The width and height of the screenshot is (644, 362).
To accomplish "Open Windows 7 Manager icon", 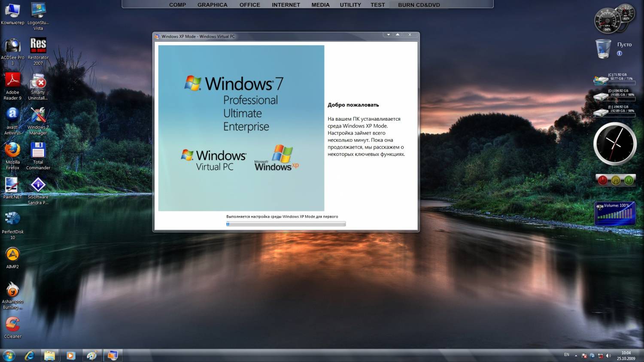I will pos(38,121).
